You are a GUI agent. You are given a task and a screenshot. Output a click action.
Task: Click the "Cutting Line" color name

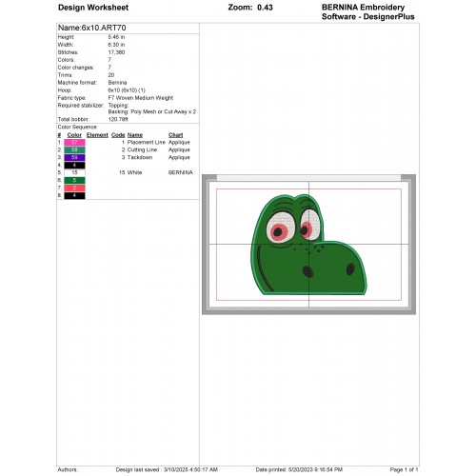tap(142, 150)
